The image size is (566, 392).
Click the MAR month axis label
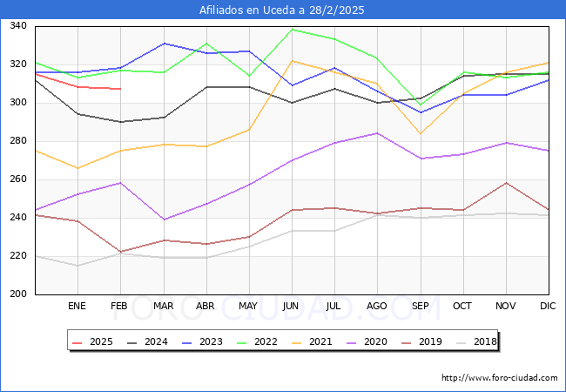tap(163, 306)
